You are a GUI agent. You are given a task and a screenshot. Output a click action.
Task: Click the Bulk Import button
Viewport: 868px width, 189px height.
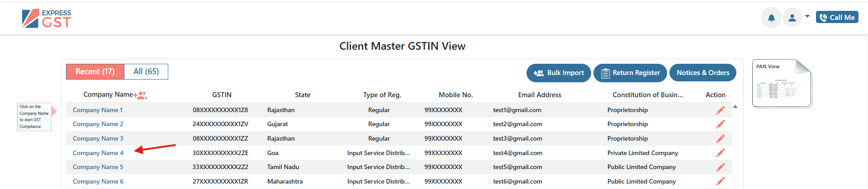pyautogui.click(x=559, y=73)
